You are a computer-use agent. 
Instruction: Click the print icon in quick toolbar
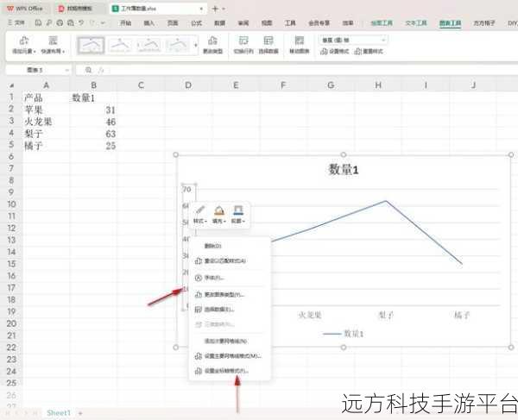tap(60, 22)
